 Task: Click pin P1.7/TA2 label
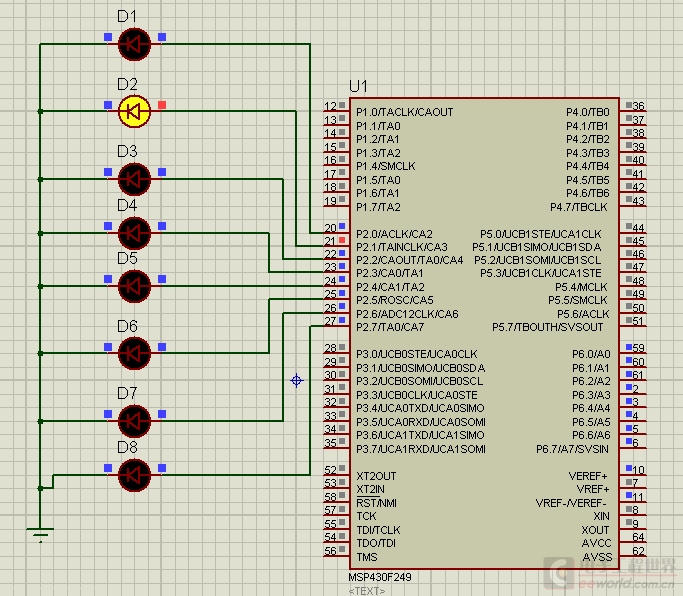pyautogui.click(x=378, y=207)
